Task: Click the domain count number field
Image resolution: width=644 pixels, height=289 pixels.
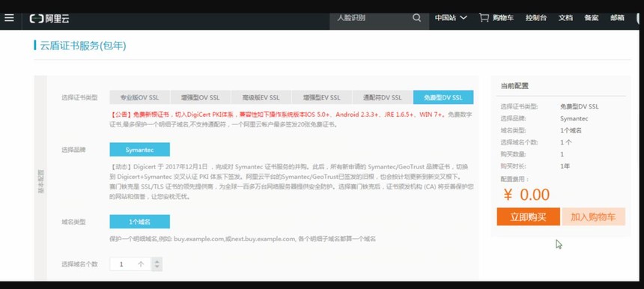Action: click(x=130, y=264)
